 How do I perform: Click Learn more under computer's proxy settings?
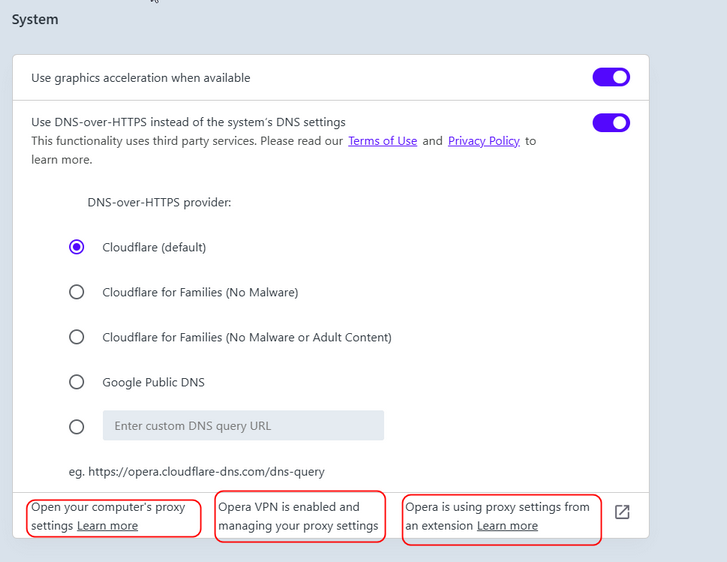point(107,526)
